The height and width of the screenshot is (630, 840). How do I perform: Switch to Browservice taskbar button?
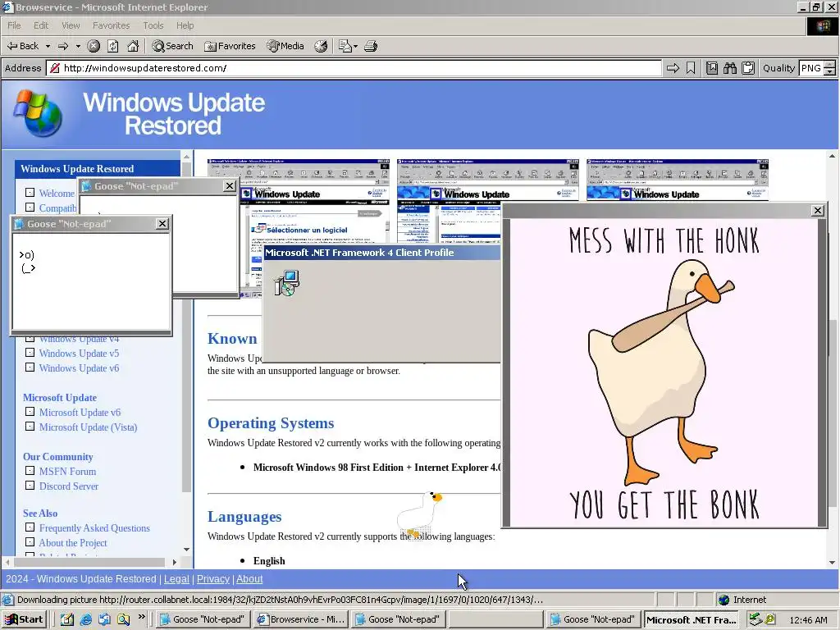301,619
